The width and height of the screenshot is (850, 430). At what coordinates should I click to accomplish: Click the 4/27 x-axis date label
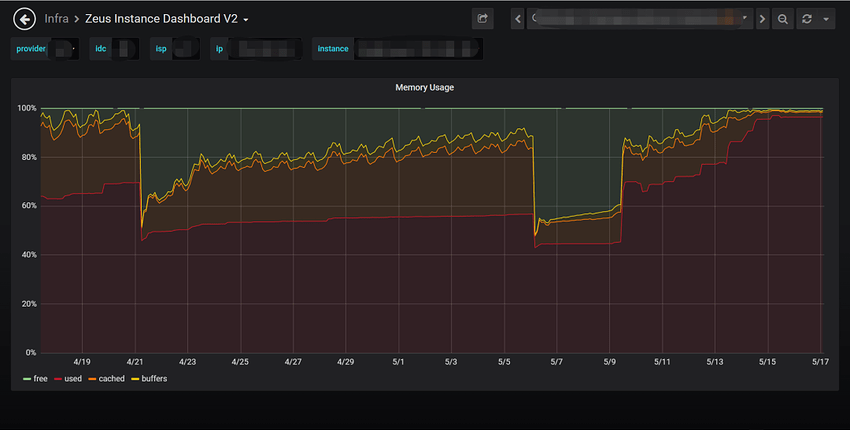(x=293, y=362)
